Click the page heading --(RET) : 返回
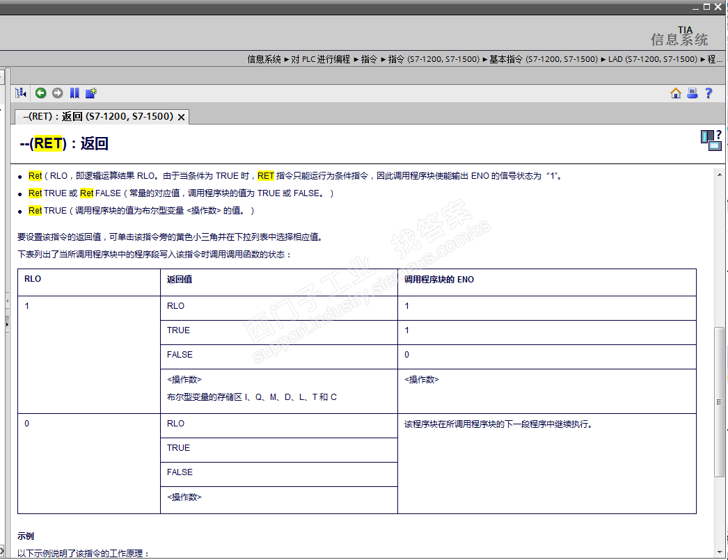 click(64, 143)
